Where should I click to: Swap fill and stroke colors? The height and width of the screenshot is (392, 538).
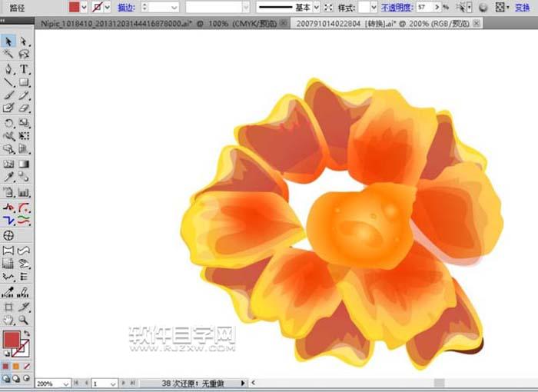26,332
